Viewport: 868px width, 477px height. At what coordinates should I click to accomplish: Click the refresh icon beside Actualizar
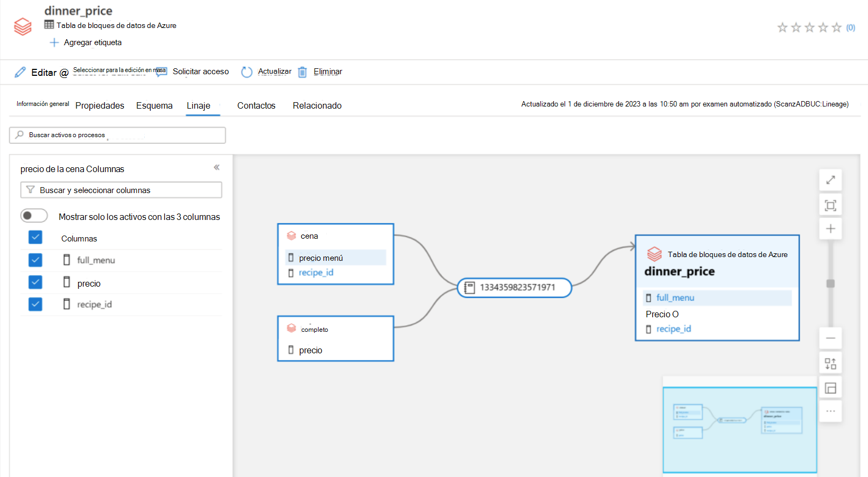point(246,72)
